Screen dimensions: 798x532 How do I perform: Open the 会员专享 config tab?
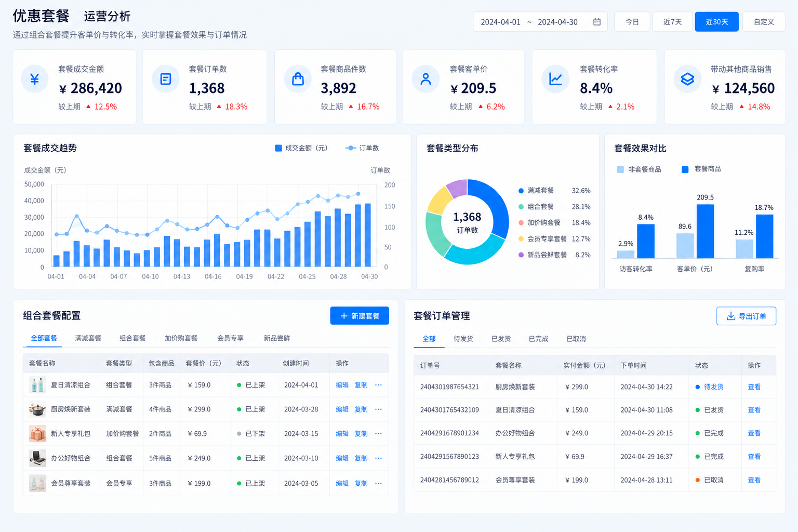click(x=230, y=338)
